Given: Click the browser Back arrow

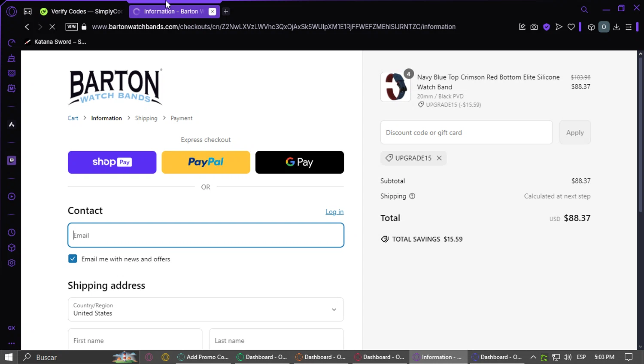Looking at the screenshot, I should pyautogui.click(x=27, y=27).
